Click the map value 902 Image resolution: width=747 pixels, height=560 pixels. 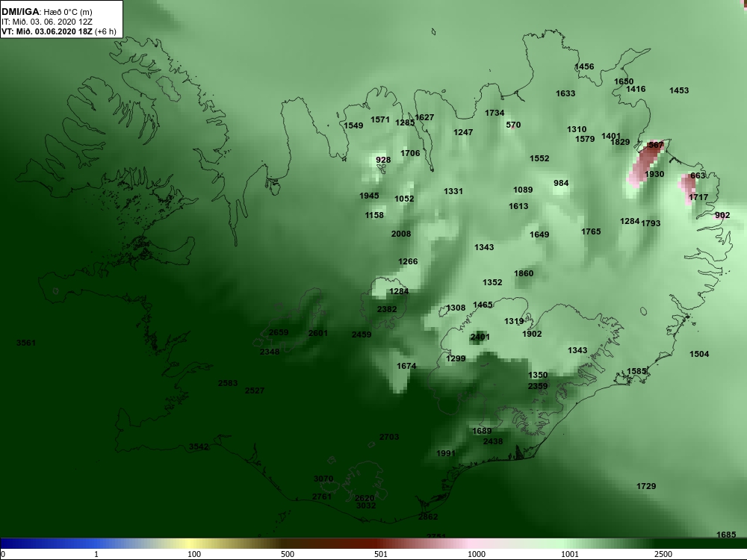[722, 215]
